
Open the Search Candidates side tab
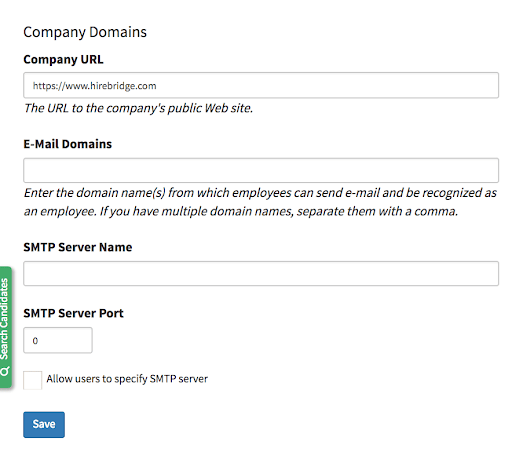(x=6, y=327)
